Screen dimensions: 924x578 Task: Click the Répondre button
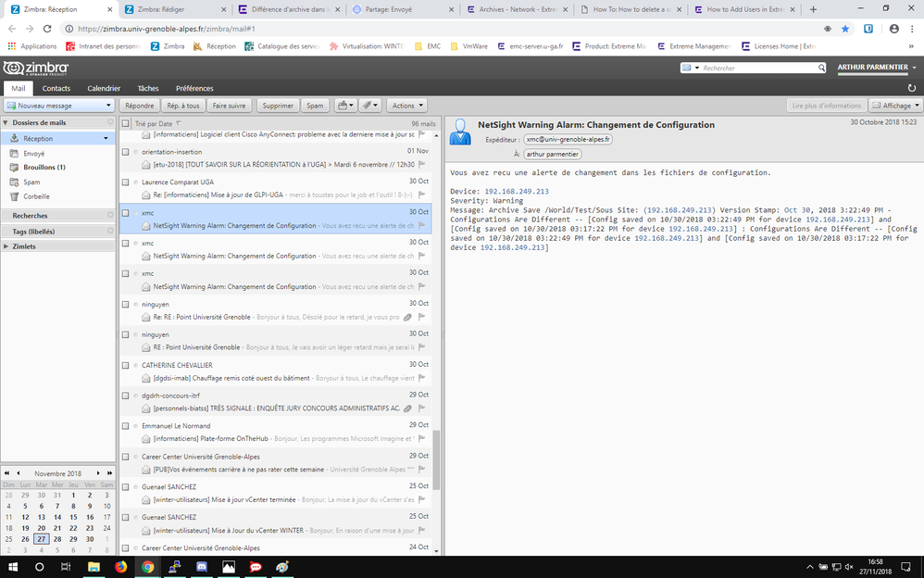(x=139, y=106)
